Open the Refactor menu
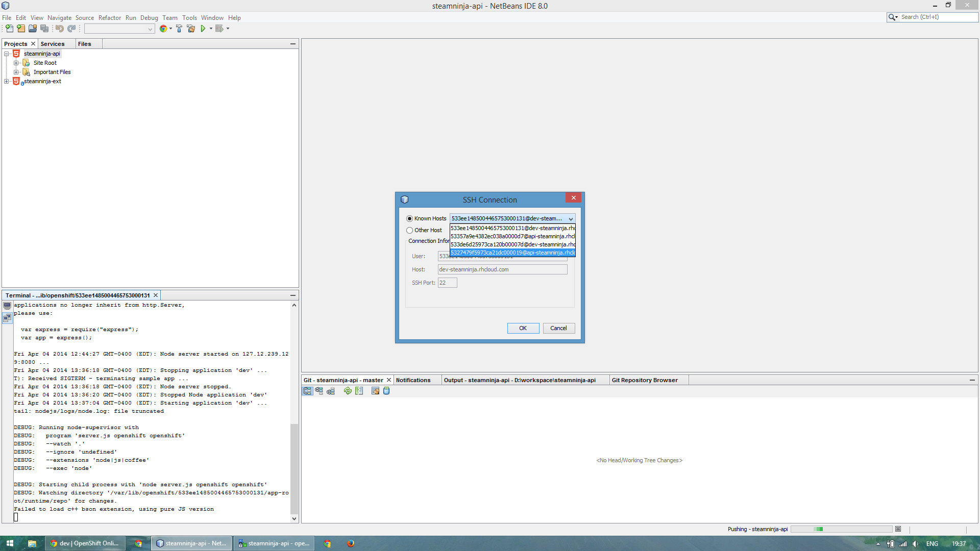This screenshot has width=980, height=551. 110,18
